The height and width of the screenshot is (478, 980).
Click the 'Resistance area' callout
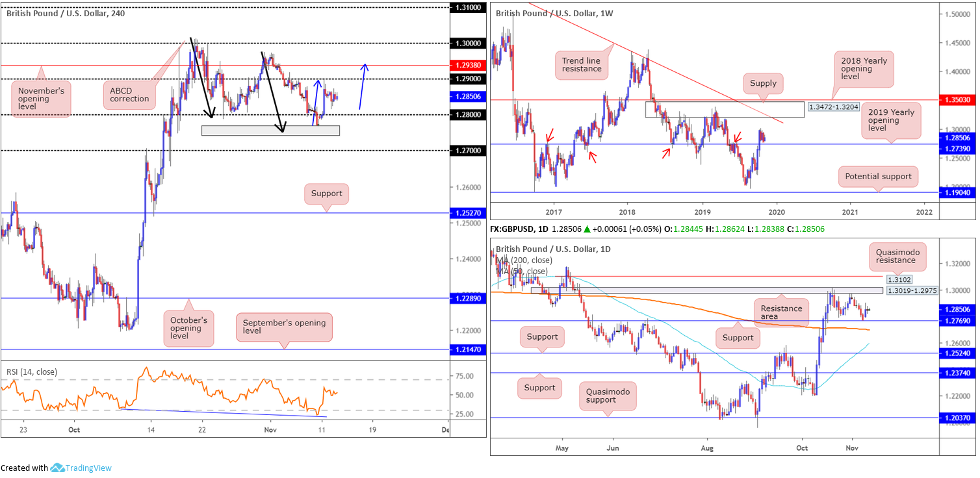tap(780, 314)
